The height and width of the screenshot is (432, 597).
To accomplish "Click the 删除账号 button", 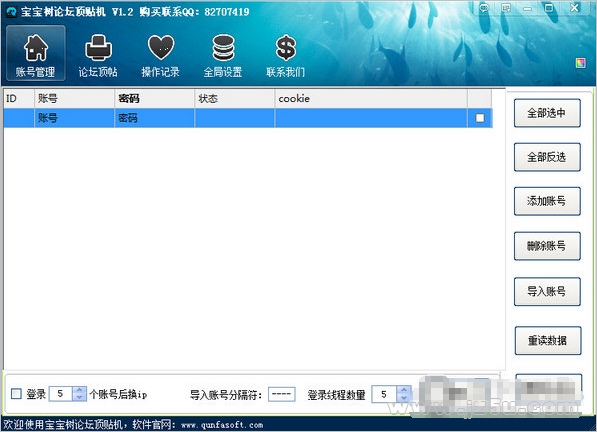I will (547, 246).
